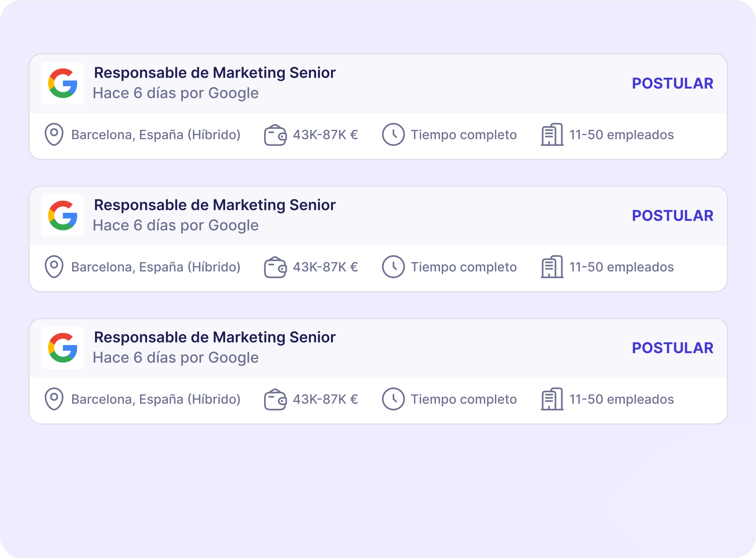Image resolution: width=756 pixels, height=558 pixels.
Task: Click the Google logo on the second job card
Action: [x=63, y=215]
